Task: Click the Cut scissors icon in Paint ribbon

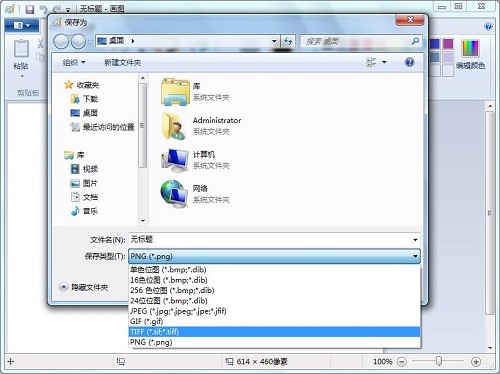Action: (x=40, y=43)
